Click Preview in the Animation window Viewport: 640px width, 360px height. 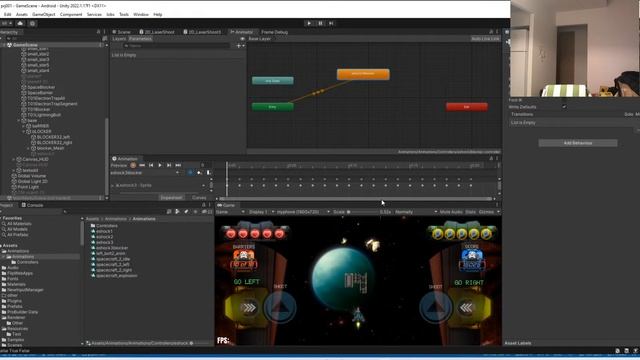(119, 165)
